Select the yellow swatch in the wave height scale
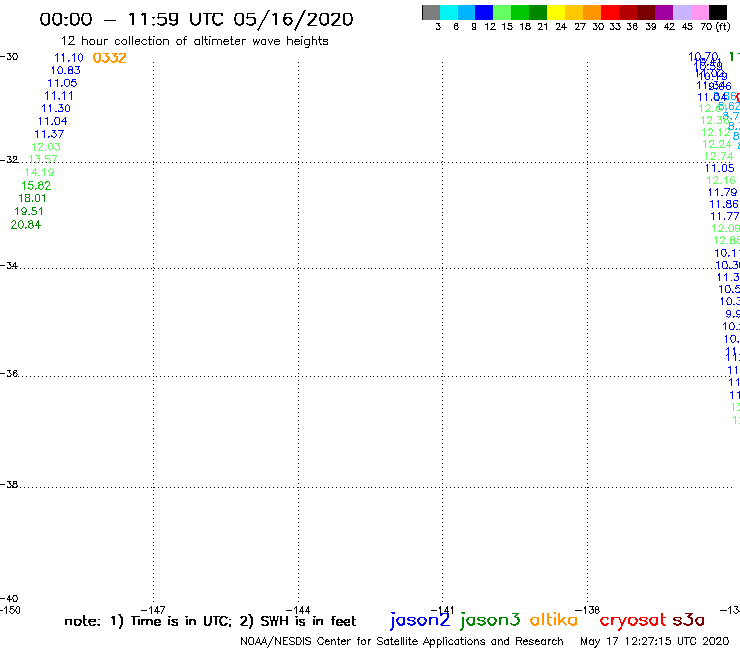This screenshot has width=740, height=650. pos(556,12)
